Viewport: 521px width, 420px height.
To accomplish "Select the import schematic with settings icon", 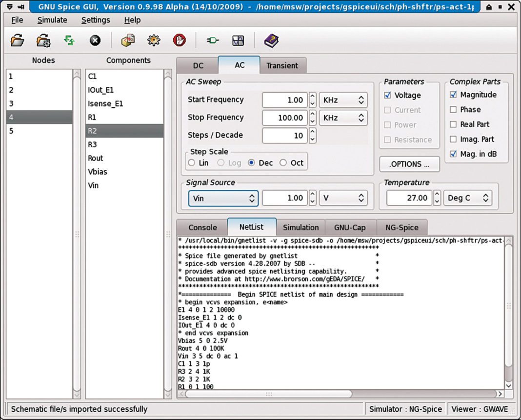I will tap(43, 40).
